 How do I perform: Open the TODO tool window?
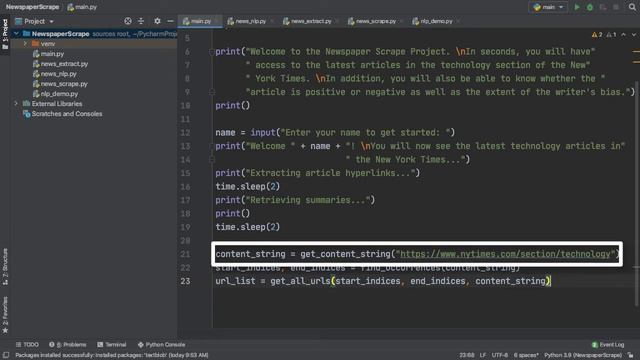click(x=27, y=344)
